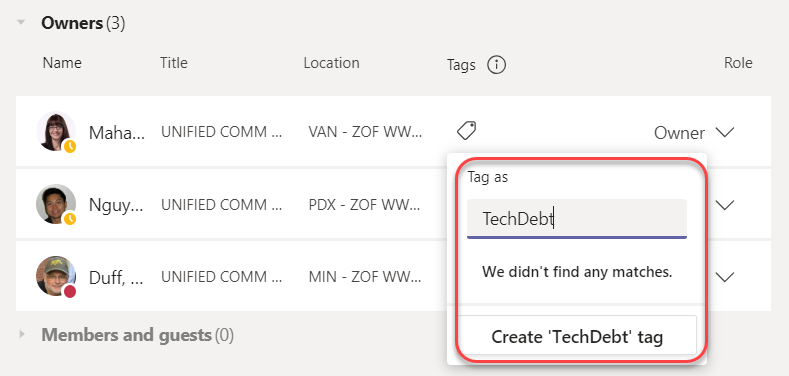Click the Owner role label in Maha's row
This screenshot has height=376, width=789.
[x=679, y=133]
